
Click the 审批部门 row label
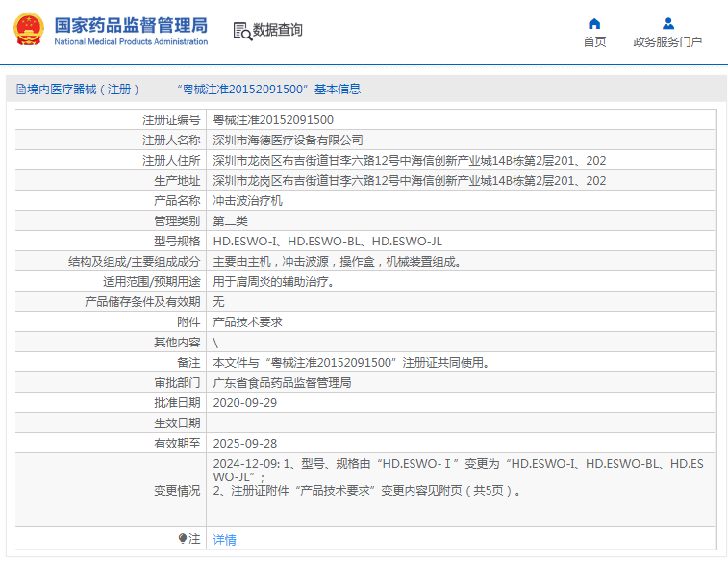click(177, 383)
